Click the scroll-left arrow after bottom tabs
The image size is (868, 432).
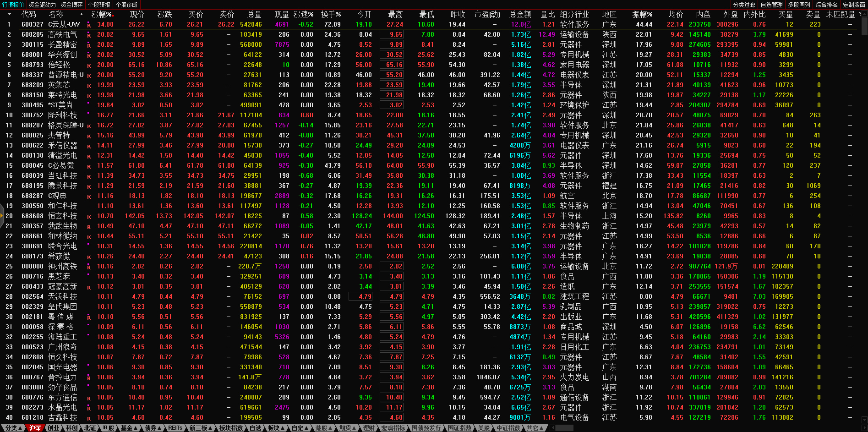tap(552, 428)
